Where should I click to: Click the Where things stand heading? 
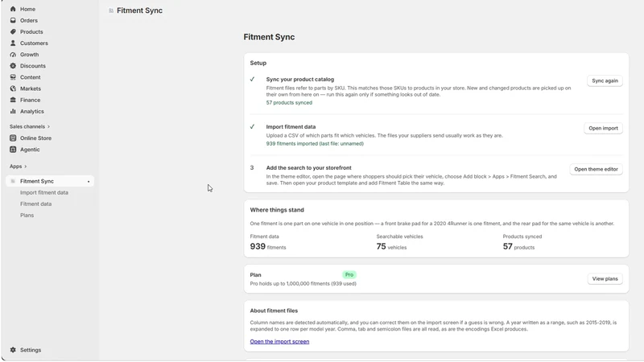[x=277, y=210]
